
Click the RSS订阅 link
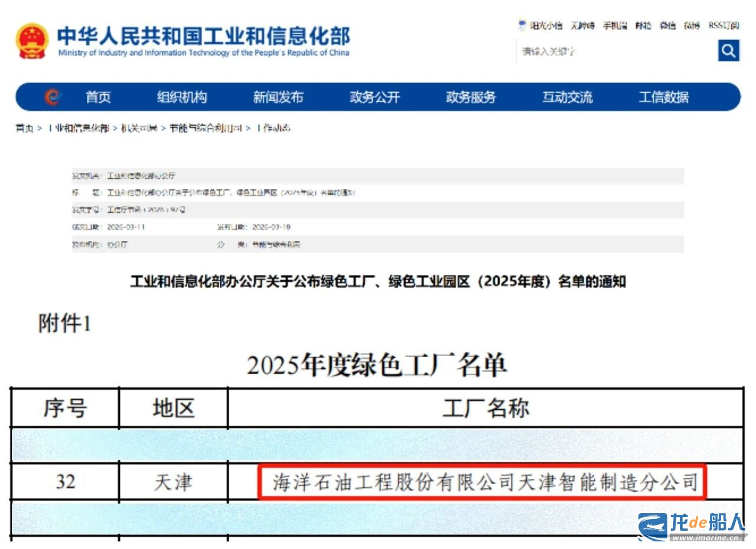click(724, 26)
